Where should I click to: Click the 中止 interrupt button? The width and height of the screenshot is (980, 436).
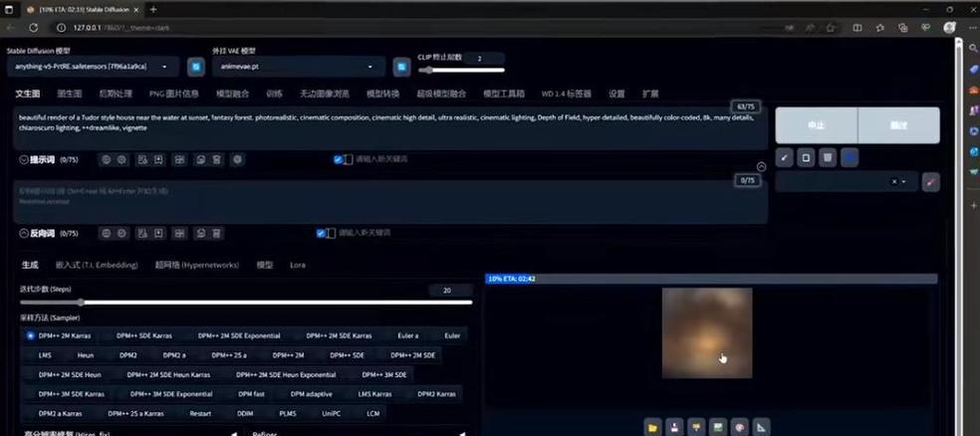pos(817,125)
